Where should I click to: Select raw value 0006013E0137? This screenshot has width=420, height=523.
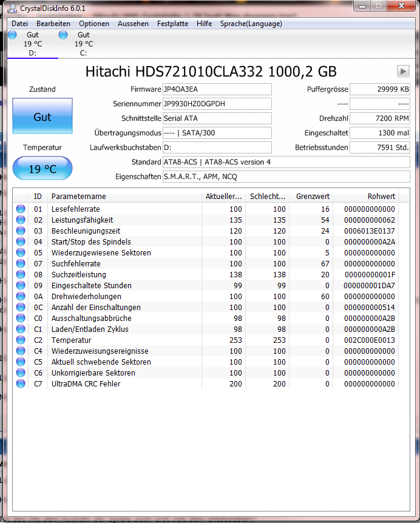[x=370, y=231]
